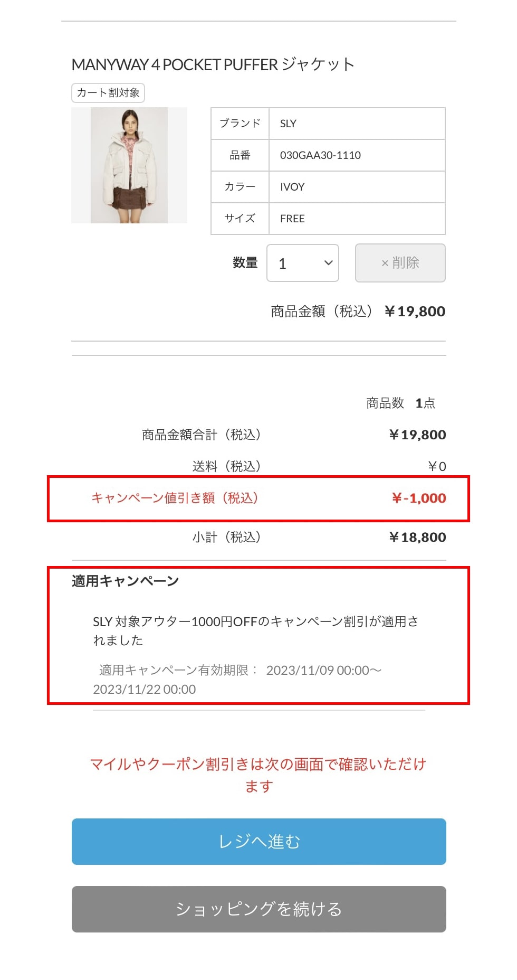This screenshot has height=980, width=517.
Task: Proceed to checkout with レジへ進む
Action: (258, 841)
